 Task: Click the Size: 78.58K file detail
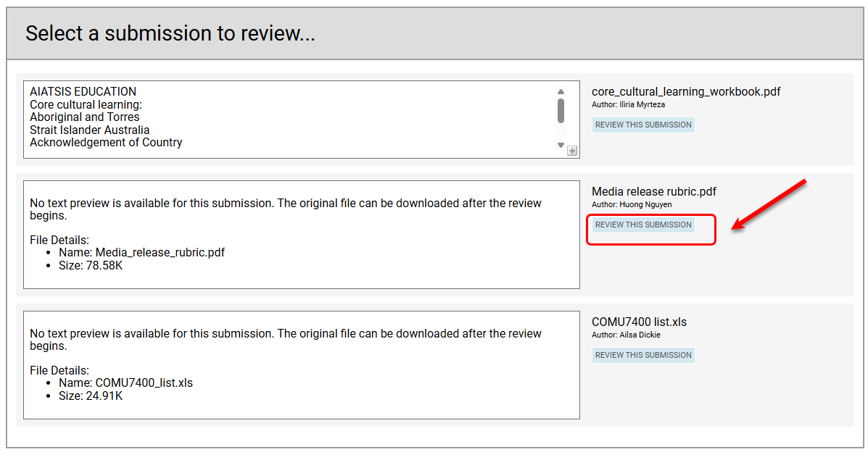click(91, 265)
